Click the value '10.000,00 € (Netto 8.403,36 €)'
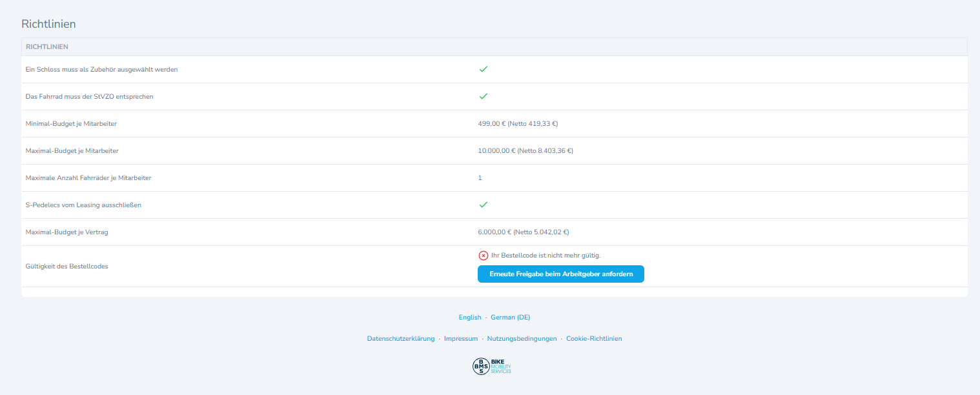The width and height of the screenshot is (980, 395). pos(526,150)
